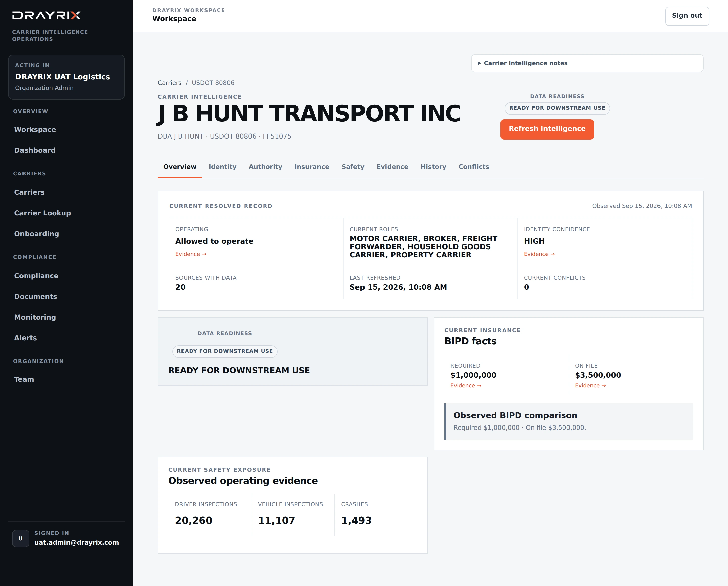This screenshot has height=586, width=728.
Task: Open Documents in sidebar
Action: [x=35, y=297]
